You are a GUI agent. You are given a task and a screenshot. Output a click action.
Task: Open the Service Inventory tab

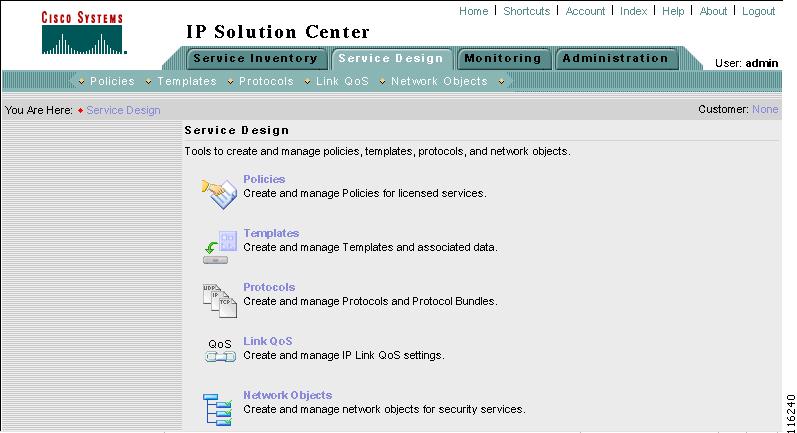click(x=255, y=58)
